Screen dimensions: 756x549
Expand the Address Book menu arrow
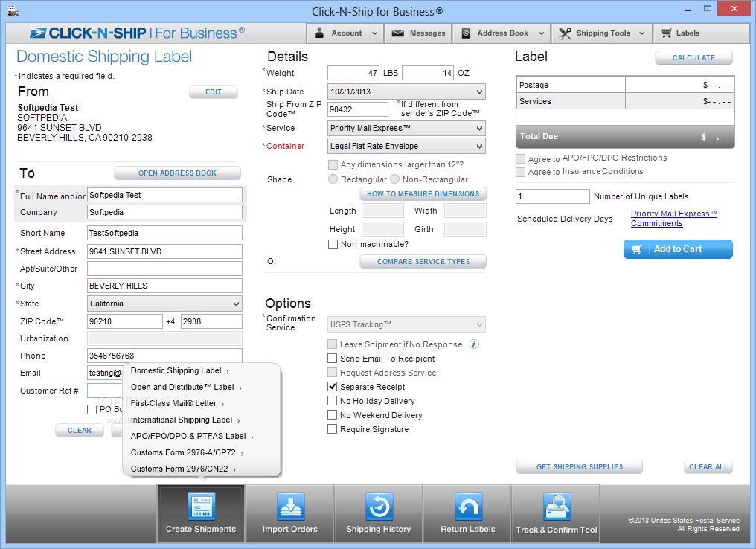(542, 33)
